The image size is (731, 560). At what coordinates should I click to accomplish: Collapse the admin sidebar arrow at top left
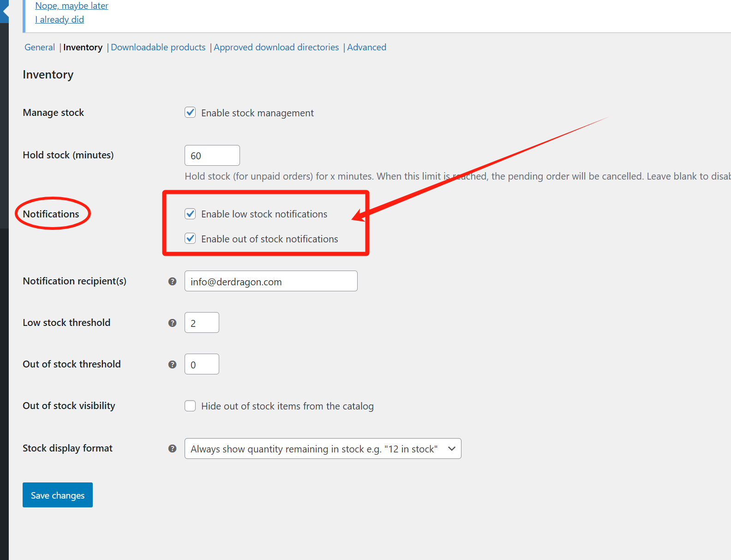pyautogui.click(x=5, y=11)
